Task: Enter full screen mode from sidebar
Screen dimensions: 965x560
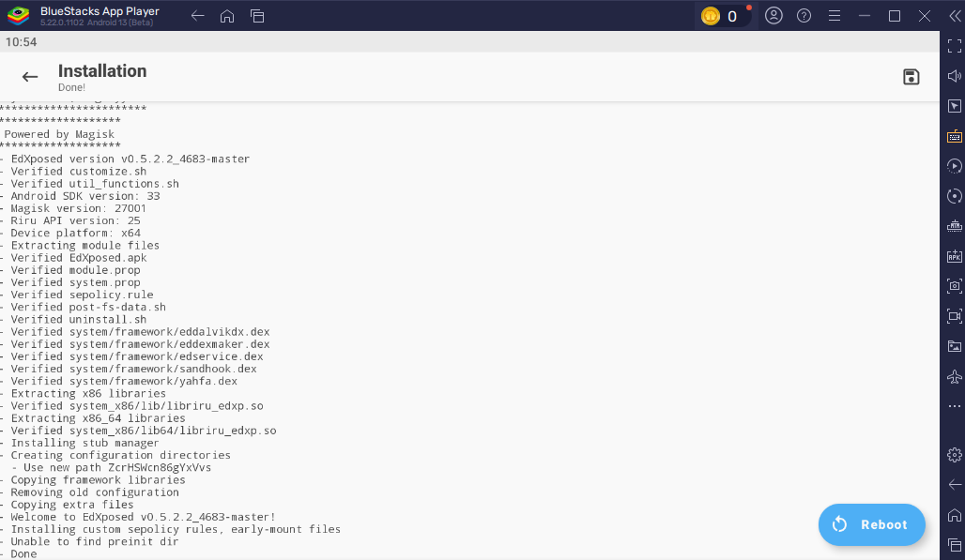Action: click(x=955, y=46)
